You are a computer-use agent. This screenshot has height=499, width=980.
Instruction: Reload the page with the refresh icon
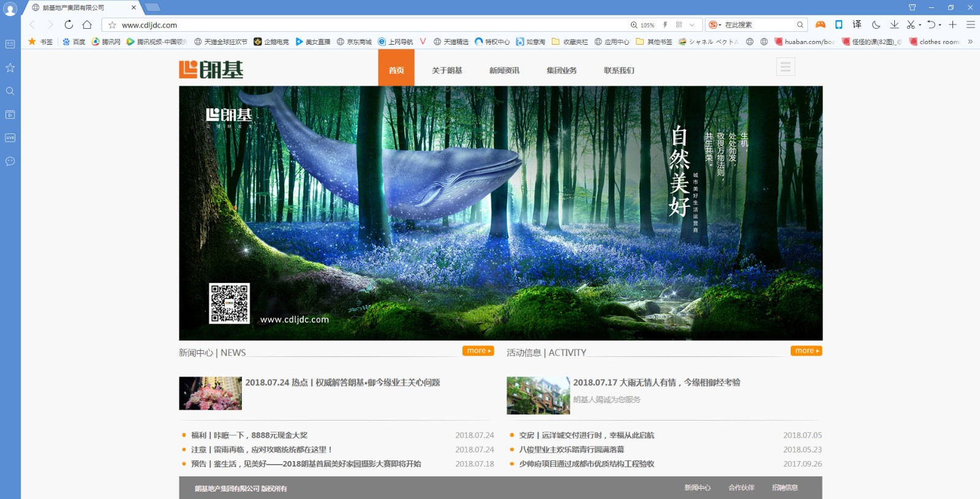(x=69, y=24)
